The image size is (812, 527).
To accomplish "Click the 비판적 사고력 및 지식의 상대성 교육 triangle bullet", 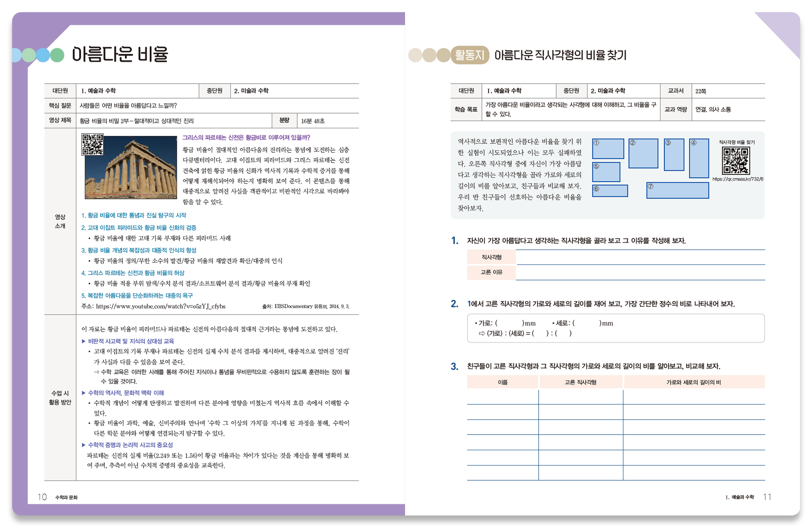I will tap(84, 341).
